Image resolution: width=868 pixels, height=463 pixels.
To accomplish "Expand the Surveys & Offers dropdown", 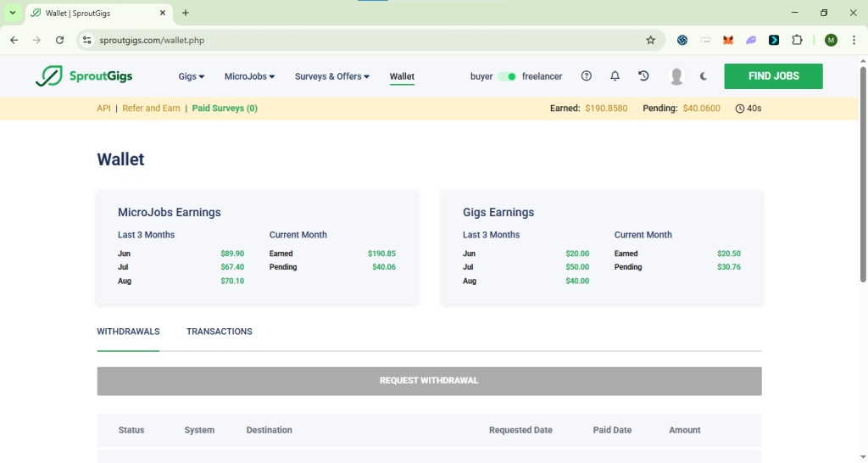I will (331, 76).
